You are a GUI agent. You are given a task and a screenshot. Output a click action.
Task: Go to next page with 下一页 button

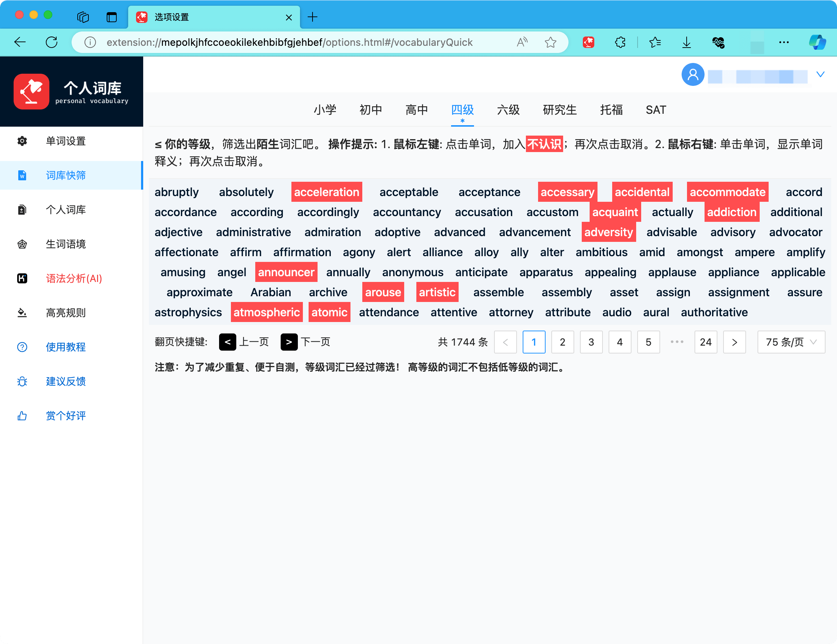pyautogui.click(x=289, y=342)
